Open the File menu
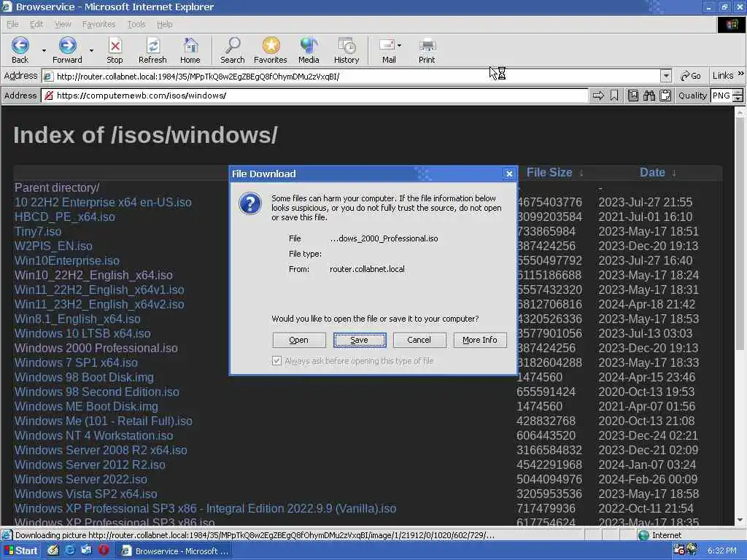 [12, 24]
